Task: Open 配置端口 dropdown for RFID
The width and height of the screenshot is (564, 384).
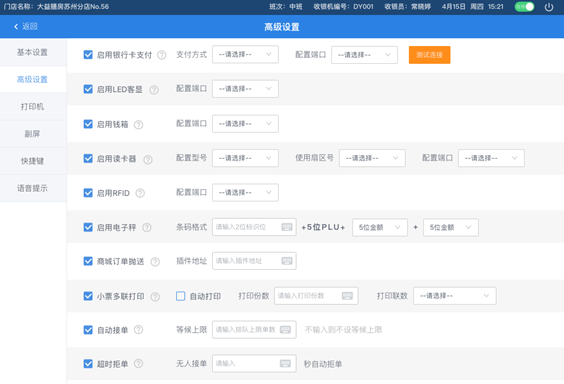Action: (245, 192)
